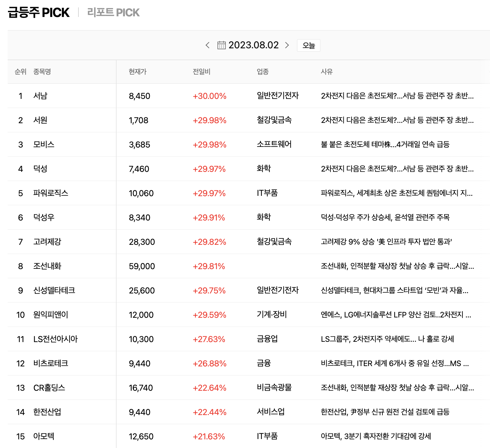Open 불 붙은 초전도체 테마株 headline

point(385,144)
